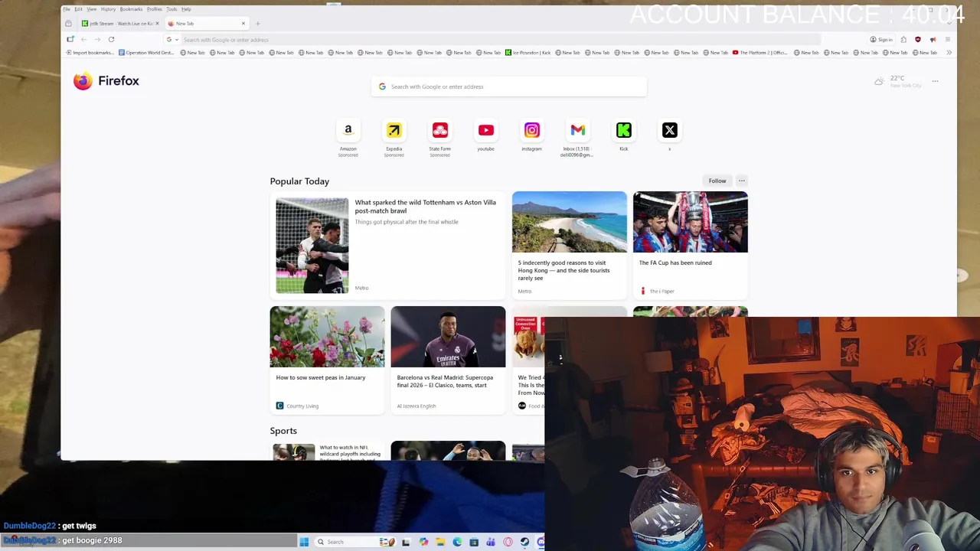
Task: Click the browser Forward arrow
Action: click(97, 39)
